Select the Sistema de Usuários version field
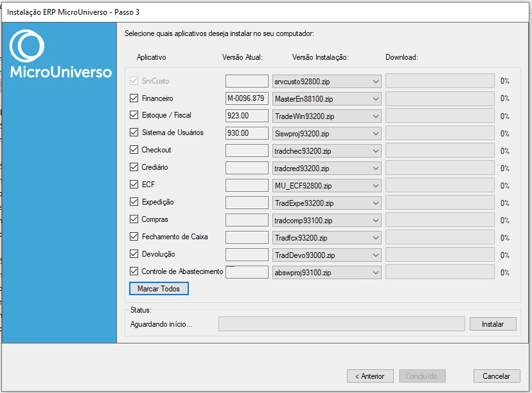This screenshot has height=393, width=532. tap(247, 133)
